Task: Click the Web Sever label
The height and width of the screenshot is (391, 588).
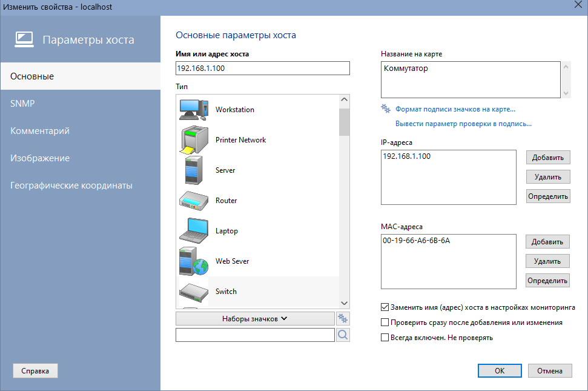Action: point(232,261)
